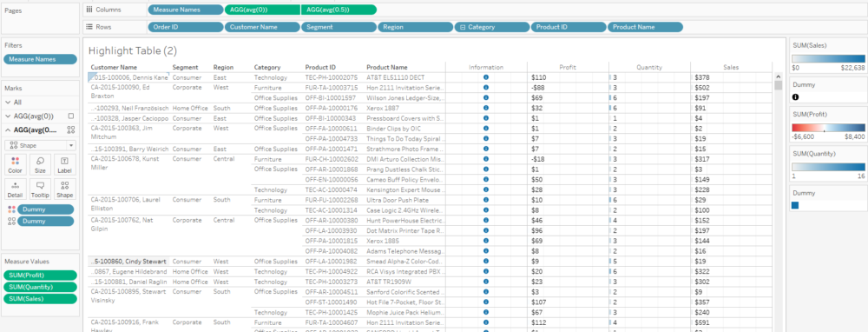Click the Dummy info shape legend icon
This screenshot has height=332, width=868.
tap(795, 97)
